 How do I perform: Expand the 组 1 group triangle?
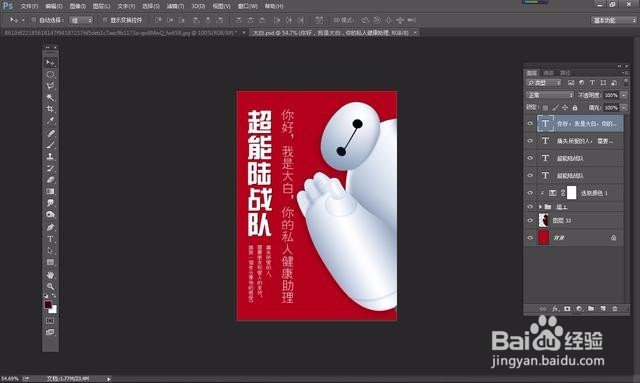[x=540, y=207]
